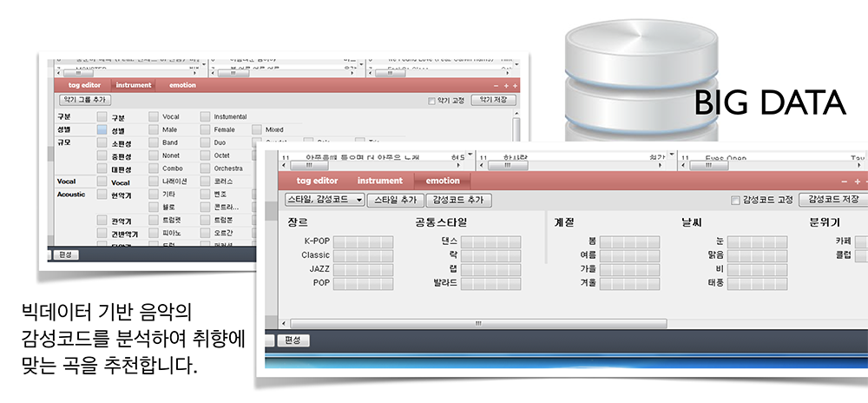
Task: Switch to the tag editor tab in the emotion window
Action: (317, 182)
